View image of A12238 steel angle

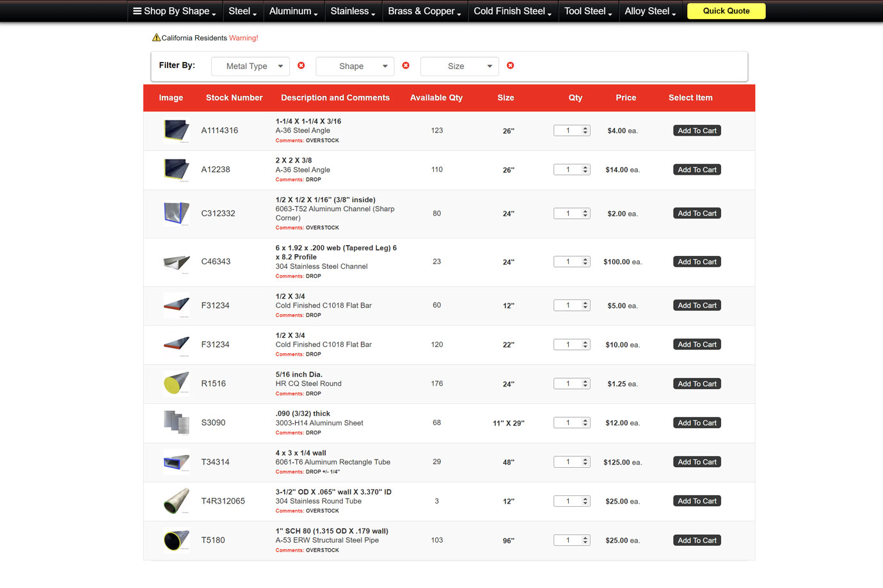point(176,170)
